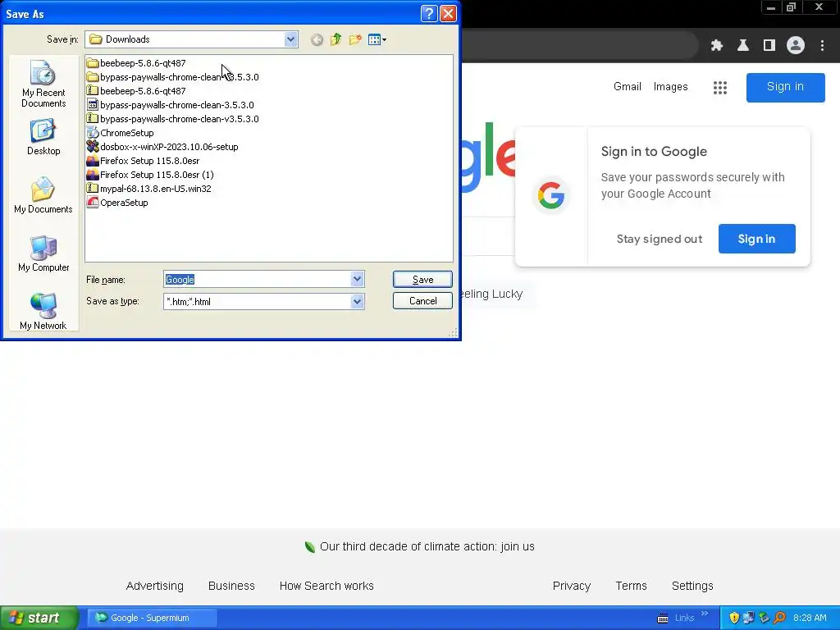Open the Images link on Google page
The height and width of the screenshot is (630, 840).
click(x=670, y=87)
